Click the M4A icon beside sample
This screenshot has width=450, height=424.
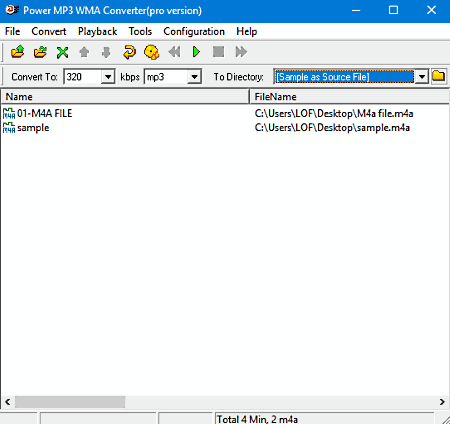pos(9,128)
